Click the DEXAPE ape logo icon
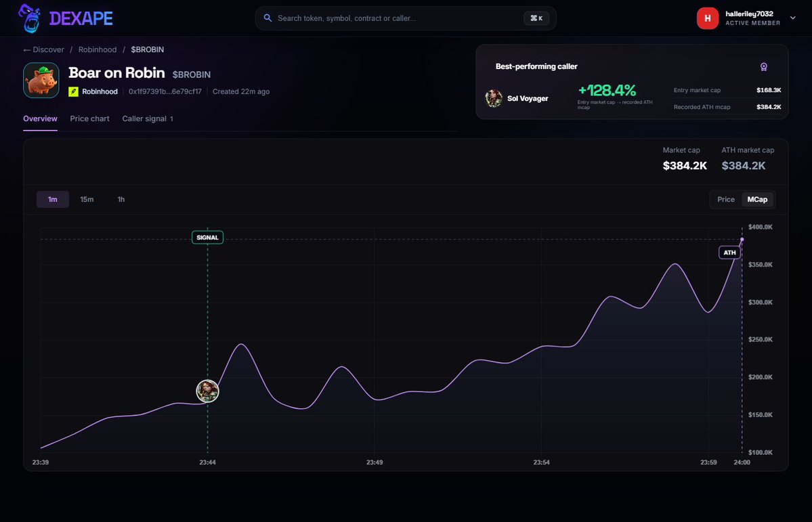 point(30,18)
